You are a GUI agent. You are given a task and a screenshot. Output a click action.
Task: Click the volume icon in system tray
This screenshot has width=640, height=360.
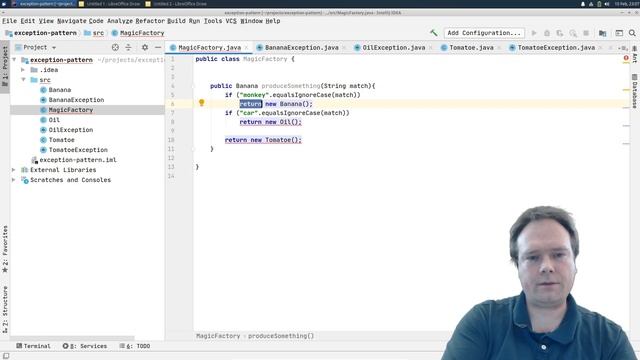pos(607,4)
